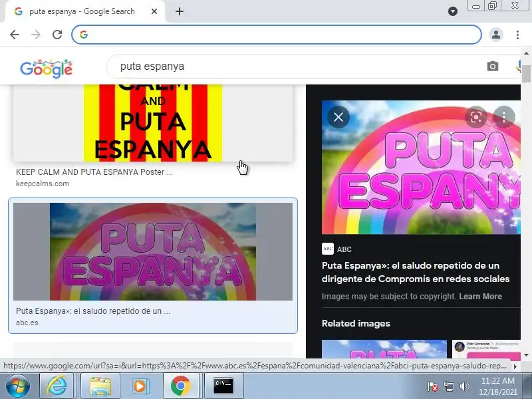Click the Google Lens icon on the preview image
Image resolution: width=532 pixels, height=399 pixels.
(476, 118)
